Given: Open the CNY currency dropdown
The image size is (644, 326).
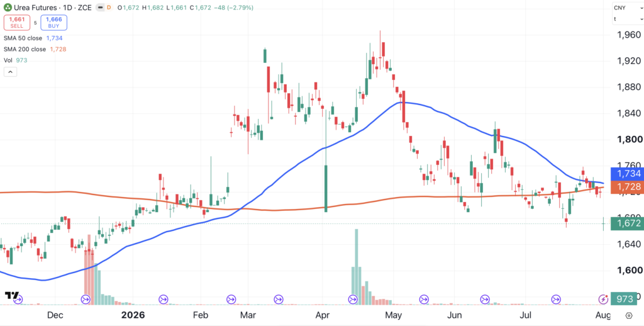Looking at the screenshot, I should pyautogui.click(x=627, y=8).
